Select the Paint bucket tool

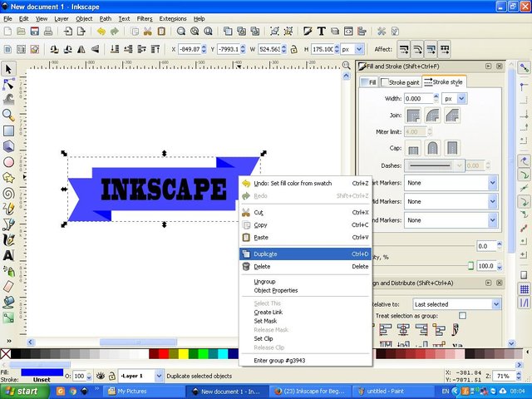8,302
